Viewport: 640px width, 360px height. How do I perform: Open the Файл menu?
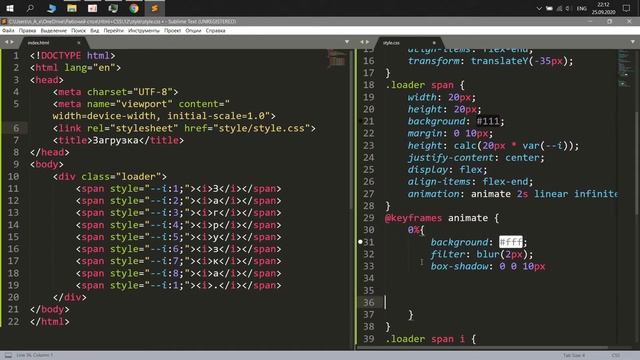click(x=8, y=31)
